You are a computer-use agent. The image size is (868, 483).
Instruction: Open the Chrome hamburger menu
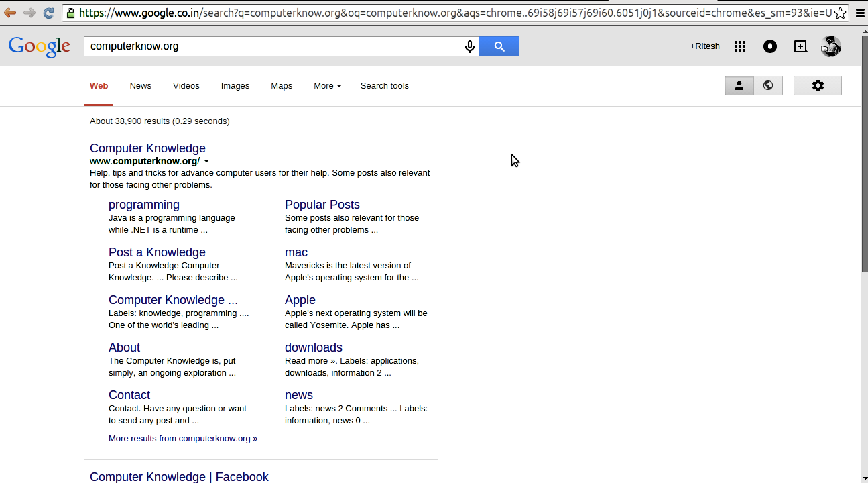[x=860, y=13]
